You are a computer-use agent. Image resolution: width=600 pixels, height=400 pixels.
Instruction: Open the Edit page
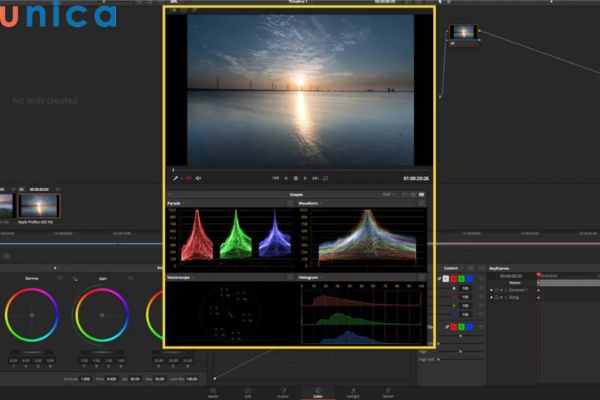[248, 392]
